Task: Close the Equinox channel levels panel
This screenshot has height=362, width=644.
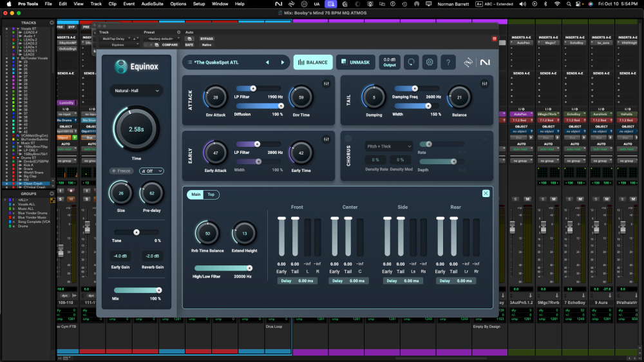Action: [x=486, y=193]
